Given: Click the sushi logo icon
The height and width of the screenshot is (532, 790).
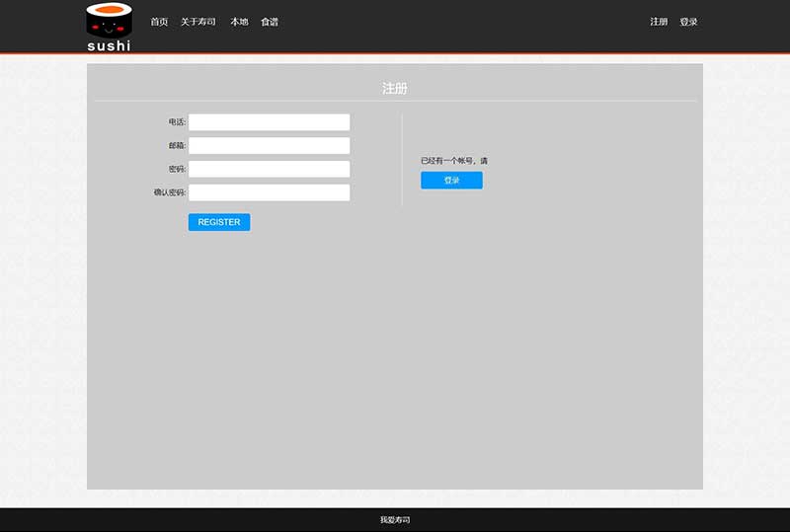Looking at the screenshot, I should click(x=109, y=27).
